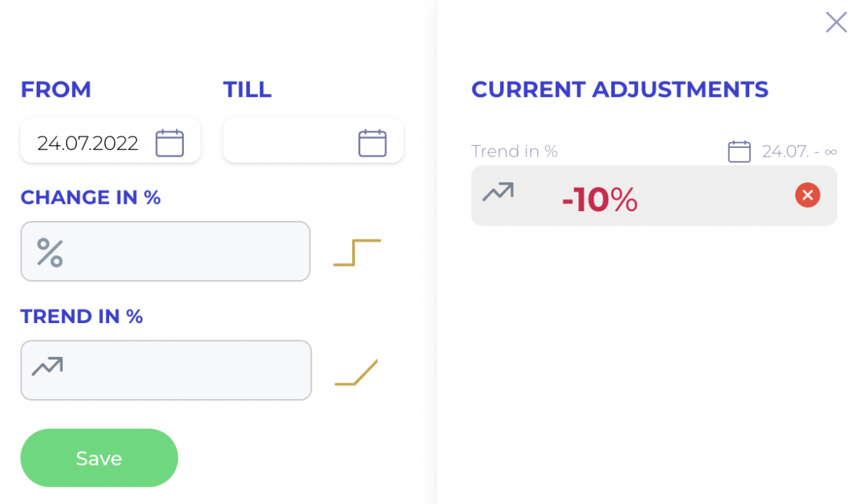Remove the -10% adjustment with red X

807,195
